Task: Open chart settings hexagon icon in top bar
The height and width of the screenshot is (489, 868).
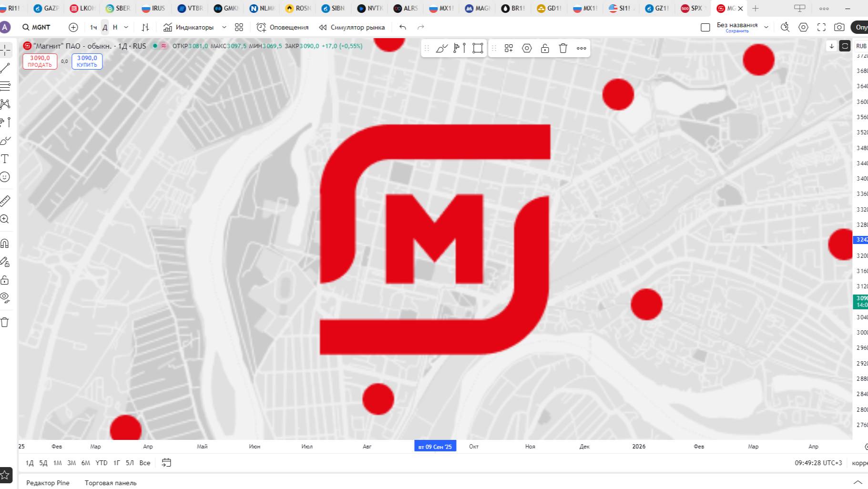Action: click(803, 27)
